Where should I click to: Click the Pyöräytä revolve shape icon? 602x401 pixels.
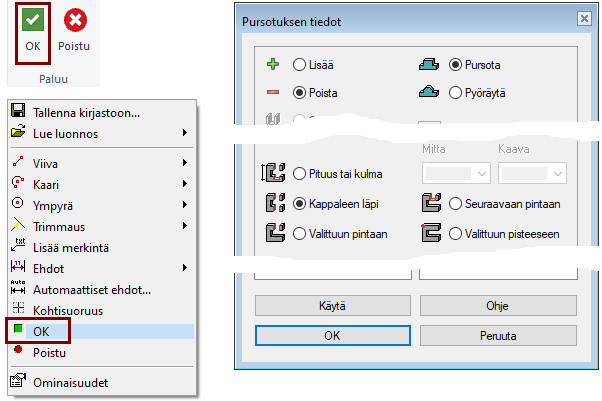428,91
